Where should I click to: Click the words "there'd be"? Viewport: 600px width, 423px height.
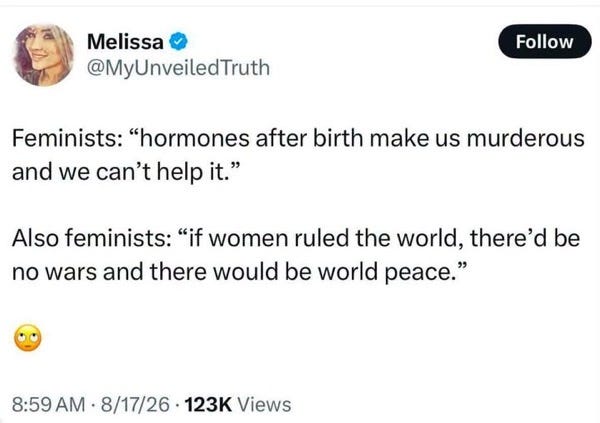pyautogui.click(x=525, y=238)
